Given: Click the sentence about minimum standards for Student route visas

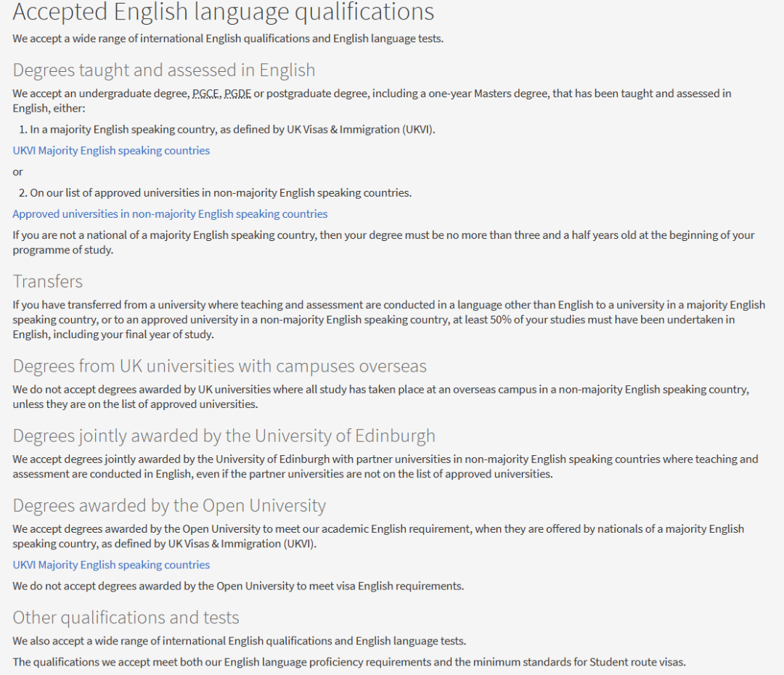Looking at the screenshot, I should tap(349, 662).
